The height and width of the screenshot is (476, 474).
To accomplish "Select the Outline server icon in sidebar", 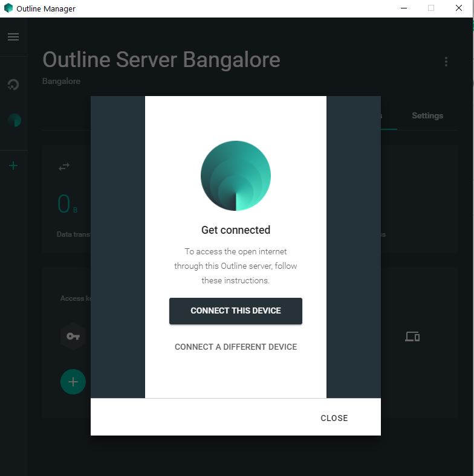I will (15, 120).
